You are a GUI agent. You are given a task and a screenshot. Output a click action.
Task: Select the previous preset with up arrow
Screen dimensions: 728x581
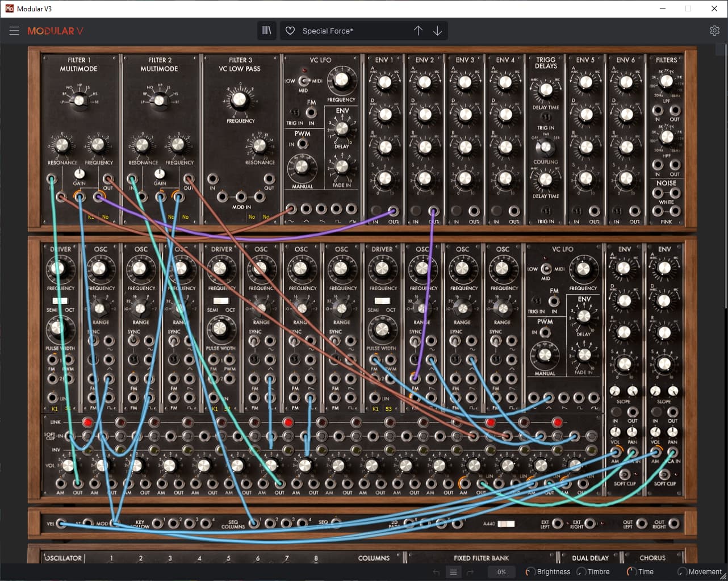[418, 31]
